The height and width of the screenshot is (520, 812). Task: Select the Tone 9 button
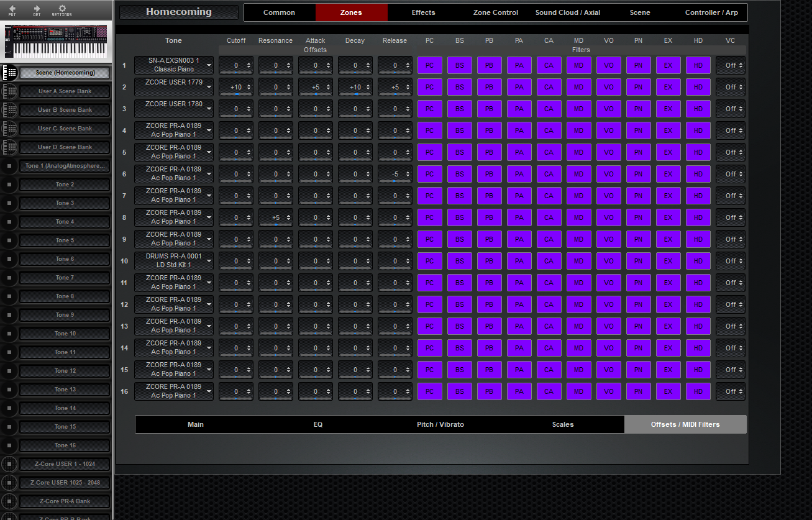pos(65,315)
